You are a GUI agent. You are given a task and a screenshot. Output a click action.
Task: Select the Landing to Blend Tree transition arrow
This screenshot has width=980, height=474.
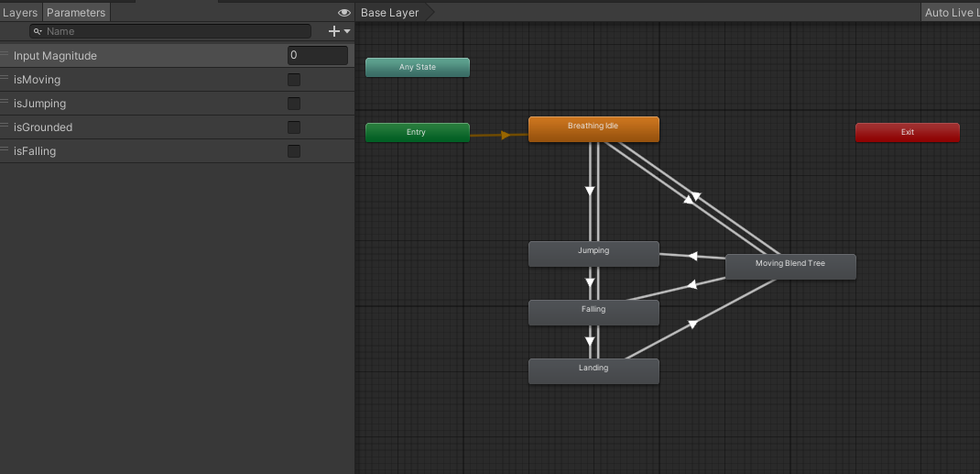692,324
